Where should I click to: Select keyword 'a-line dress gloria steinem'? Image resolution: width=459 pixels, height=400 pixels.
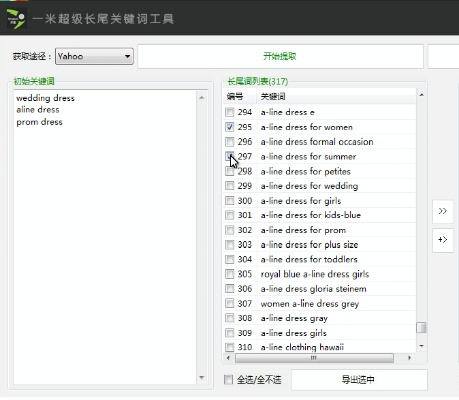[313, 289]
